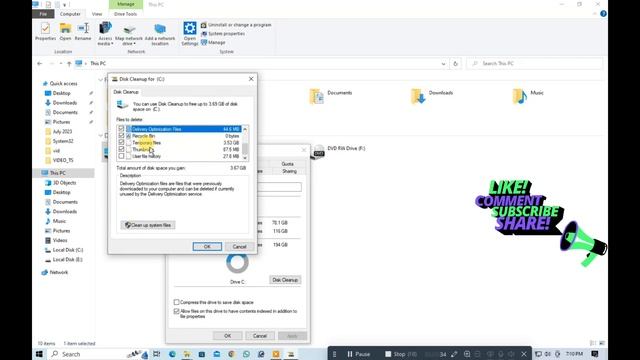Click Disk Cleanup button in Properties window
640x360 pixels.
point(285,280)
